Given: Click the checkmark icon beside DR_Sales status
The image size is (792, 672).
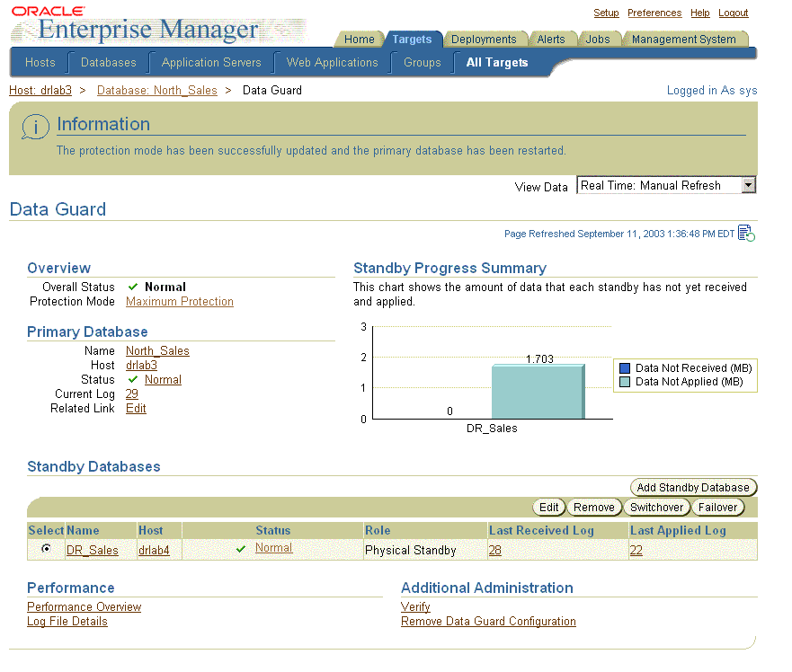Looking at the screenshot, I should [x=240, y=548].
